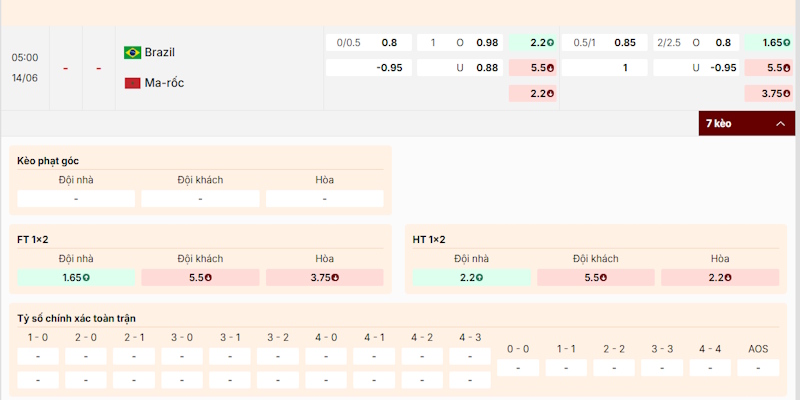Viewport: 800px width, 400px height.
Task: Click the 3 - 2 score label
Action: tap(278, 337)
